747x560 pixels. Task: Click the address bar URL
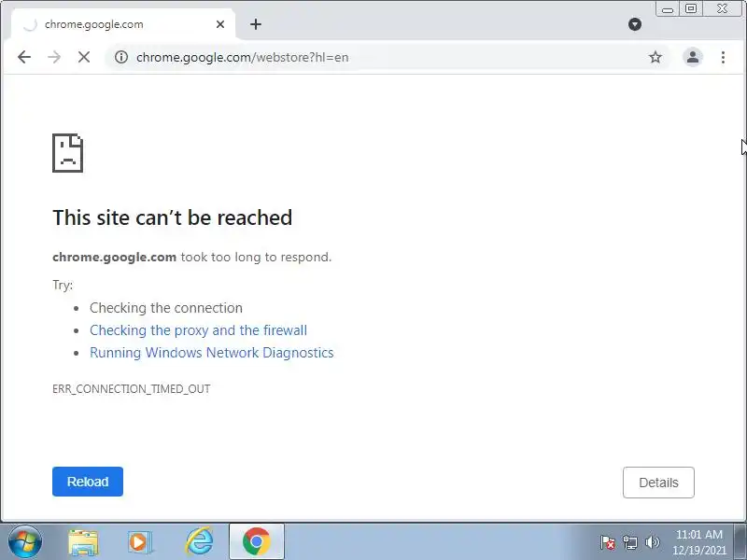tap(243, 57)
